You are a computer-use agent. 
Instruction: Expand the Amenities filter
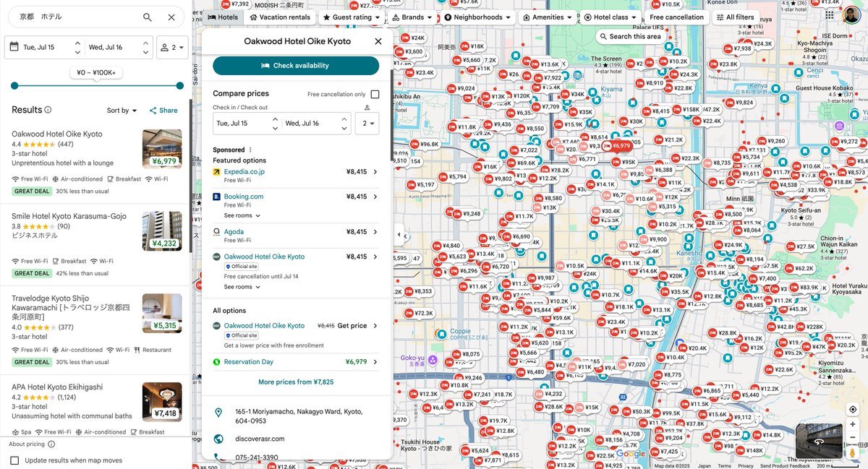coord(548,17)
